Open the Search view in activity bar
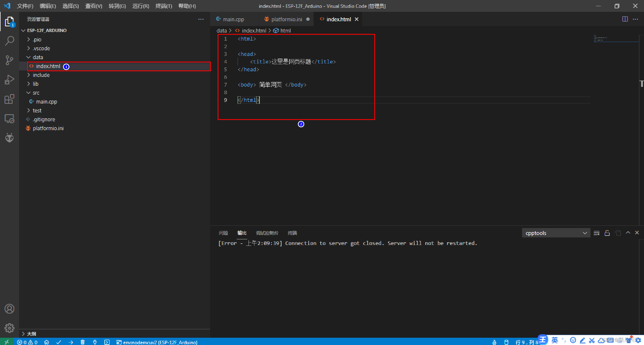 pyautogui.click(x=9, y=41)
